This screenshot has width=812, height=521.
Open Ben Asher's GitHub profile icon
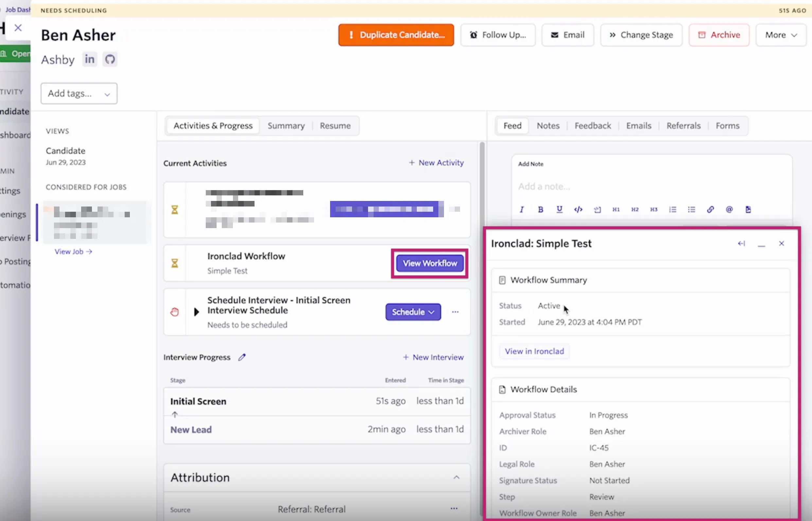tap(110, 60)
